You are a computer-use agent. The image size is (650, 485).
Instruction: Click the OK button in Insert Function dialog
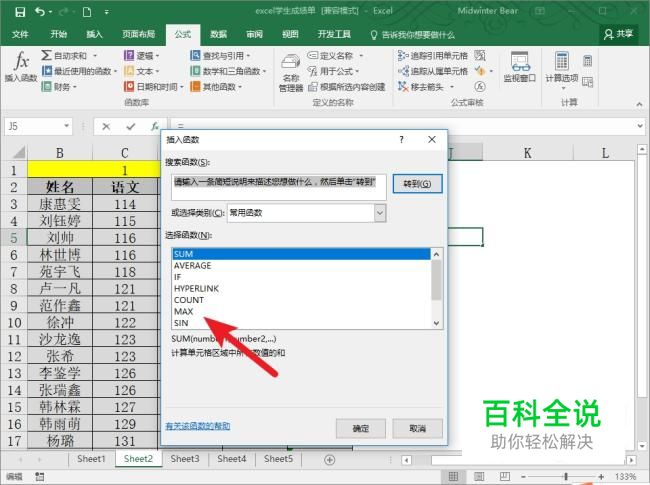361,428
